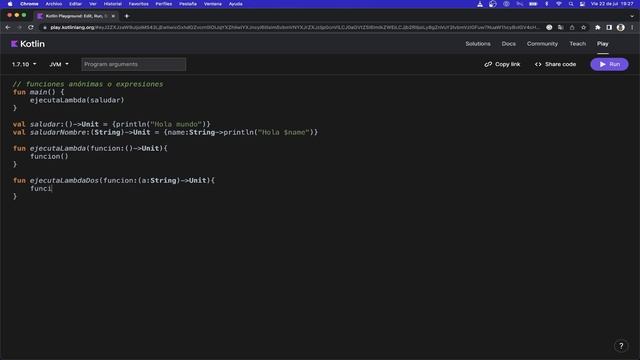Focus the Program arguments field

pos(133,64)
